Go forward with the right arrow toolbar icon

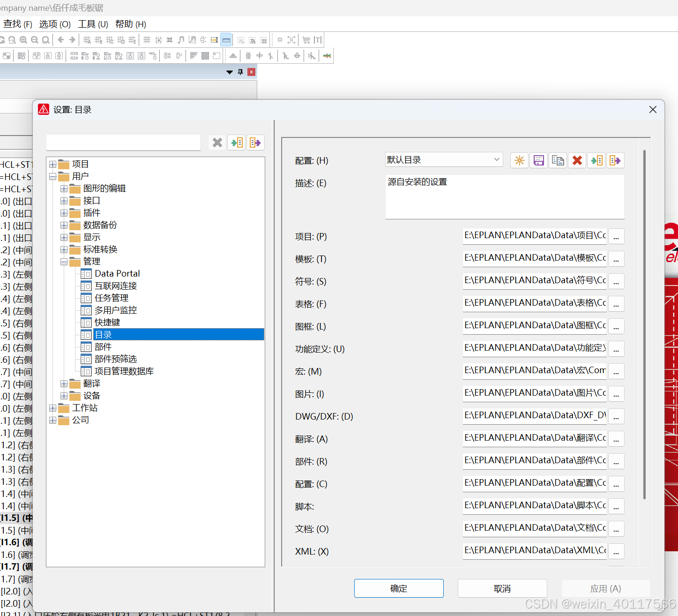click(x=72, y=40)
